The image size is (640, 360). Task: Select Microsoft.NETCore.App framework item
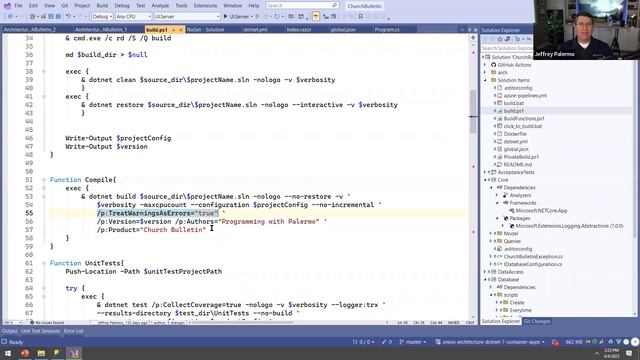[x=541, y=211]
